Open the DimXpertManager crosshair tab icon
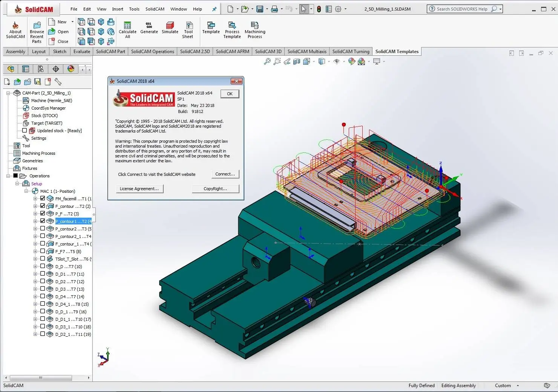Viewport: 558px width, 392px height. [x=56, y=69]
